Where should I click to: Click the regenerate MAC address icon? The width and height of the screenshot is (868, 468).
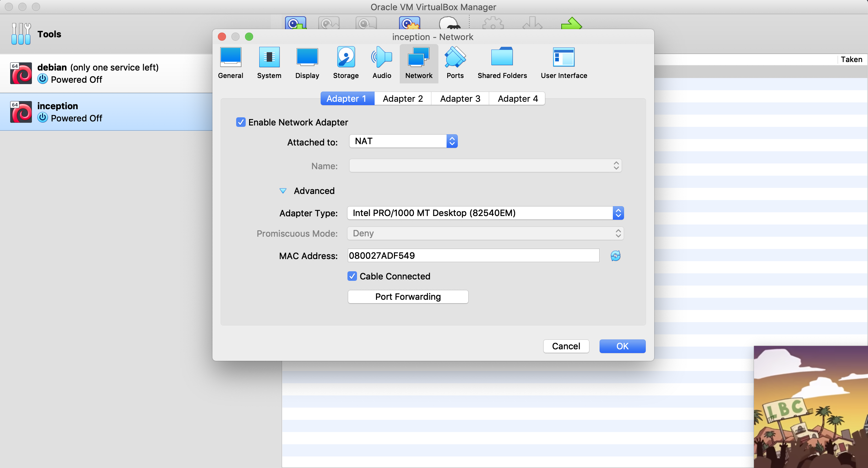coord(615,256)
